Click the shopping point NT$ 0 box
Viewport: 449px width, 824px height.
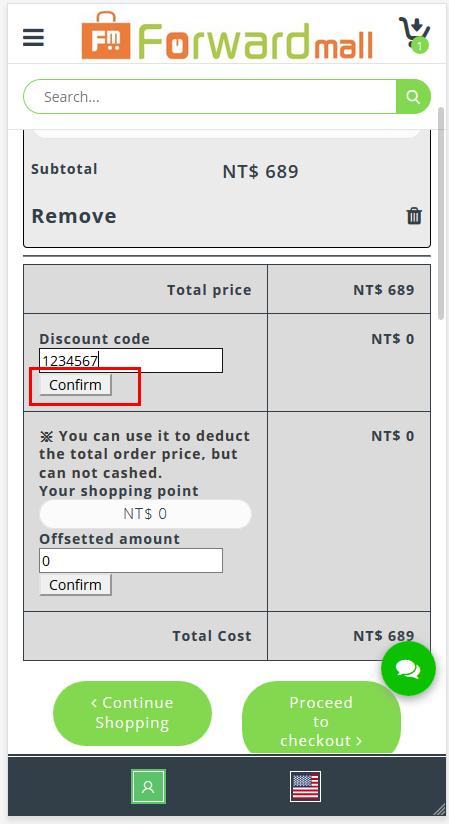(x=145, y=513)
